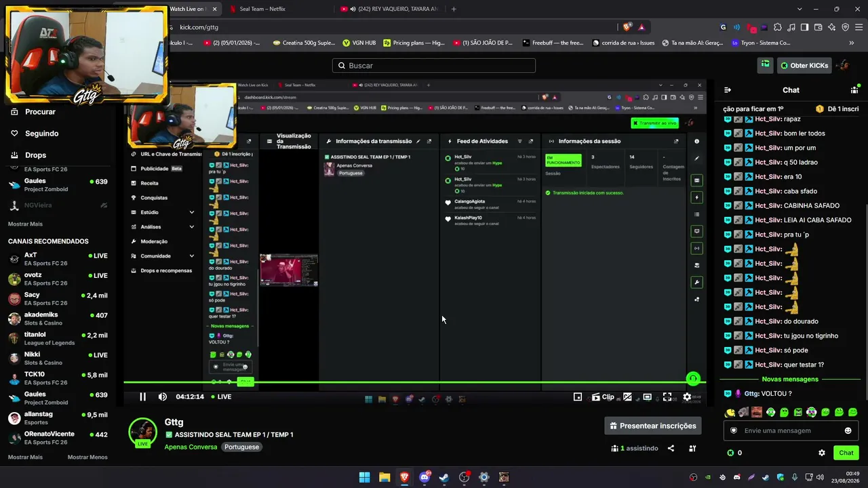
Task: Open the channel tools icon beside share
Action: point(692,448)
